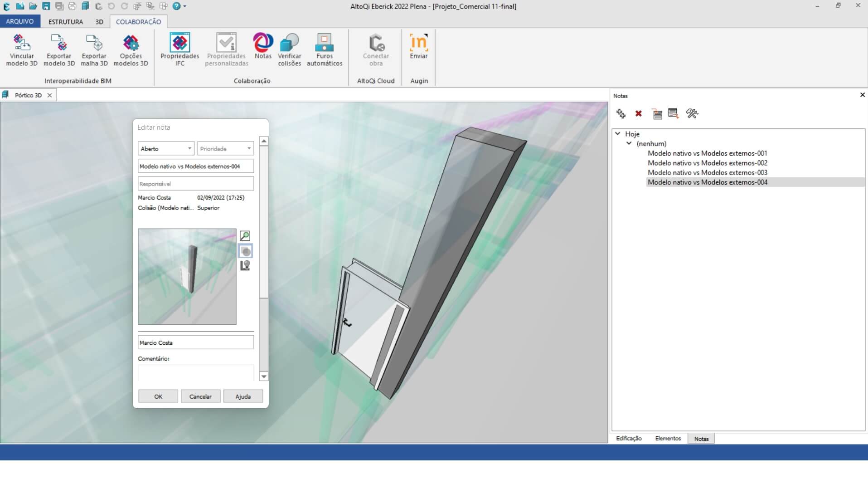868x479 pixels.
Task: Click the export notes list icon
Action: pos(674,113)
